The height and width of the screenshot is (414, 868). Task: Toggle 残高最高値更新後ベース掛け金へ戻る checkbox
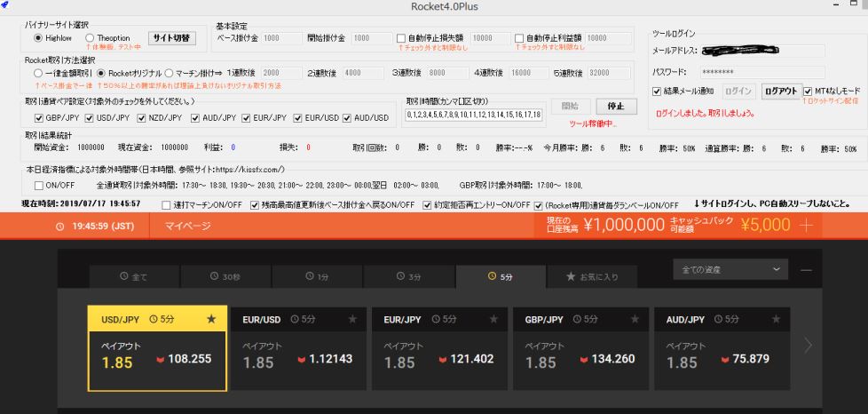255,205
